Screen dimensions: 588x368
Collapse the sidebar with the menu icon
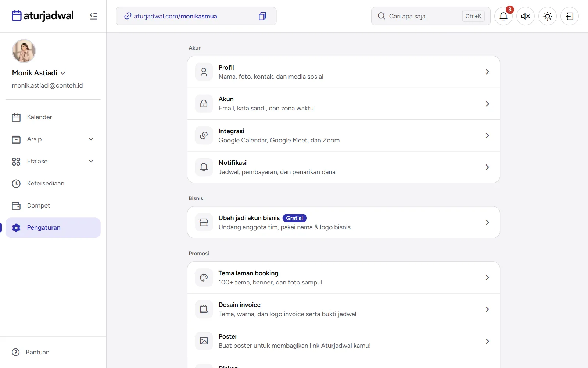click(x=93, y=16)
